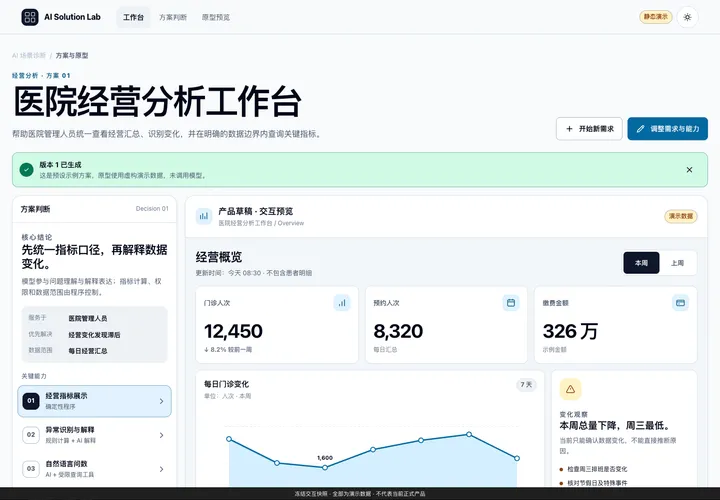Click Decision 01 label

(152, 208)
